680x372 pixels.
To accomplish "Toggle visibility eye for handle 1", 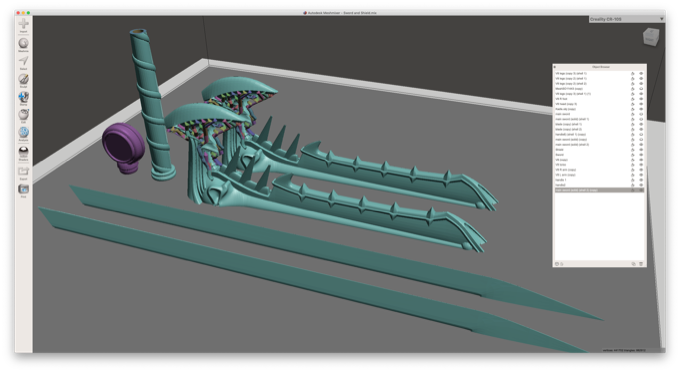I will (x=641, y=180).
